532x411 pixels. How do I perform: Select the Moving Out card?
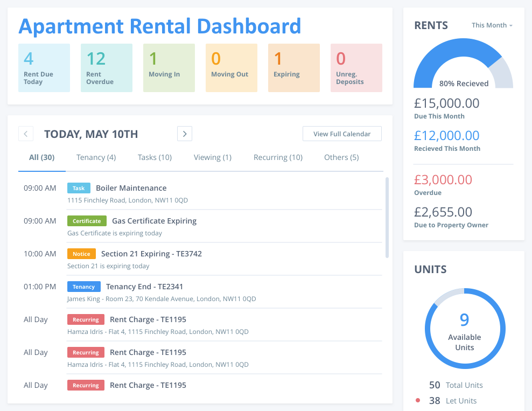pyautogui.click(x=232, y=68)
